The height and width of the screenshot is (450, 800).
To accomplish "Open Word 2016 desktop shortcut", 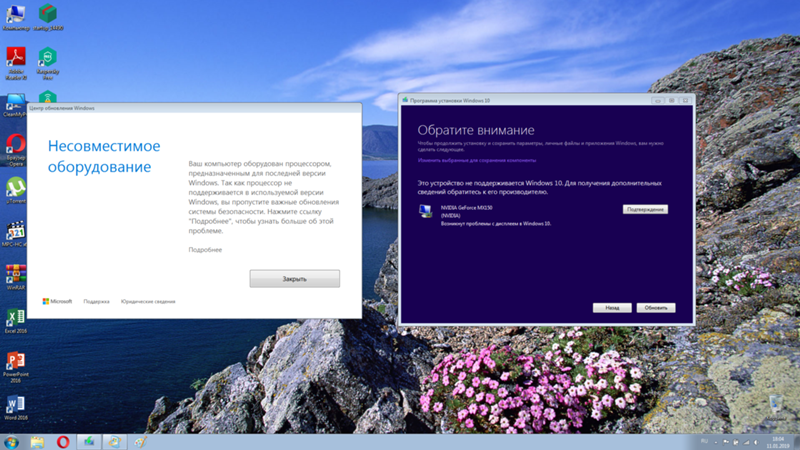I will [16, 407].
